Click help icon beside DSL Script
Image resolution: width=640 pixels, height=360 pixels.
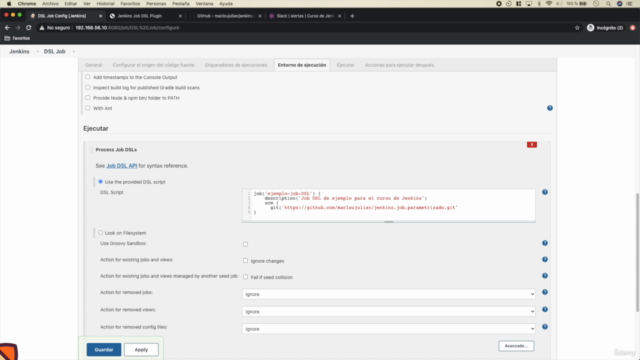545,192
